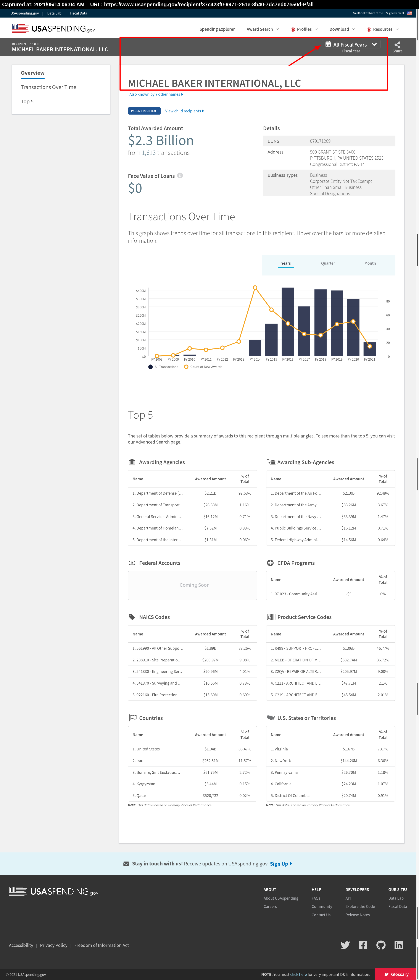Open the Freedom of Information Act link

pos(102,945)
